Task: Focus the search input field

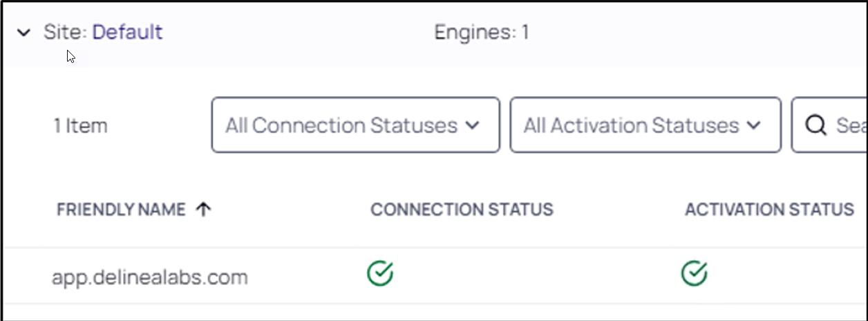Action: coord(829,125)
